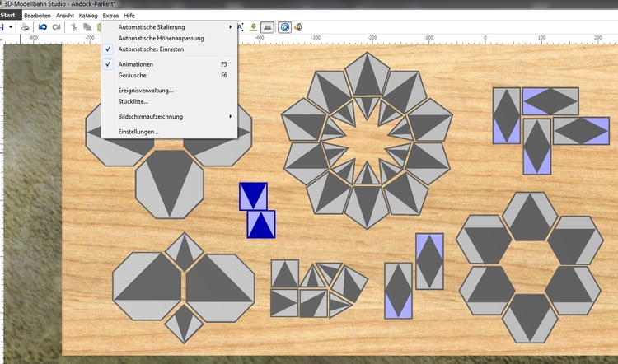Toggle the automatic snapping toolbar icon
This screenshot has width=618, height=364.
[268, 27]
